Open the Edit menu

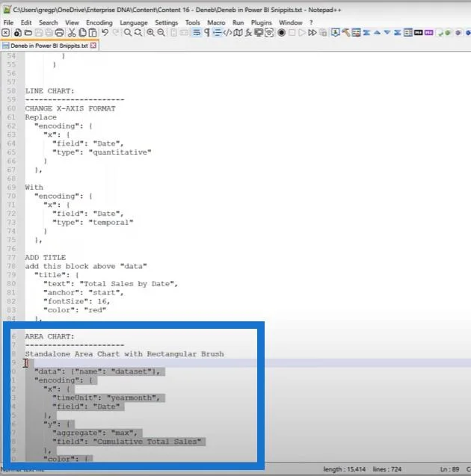[x=26, y=22]
